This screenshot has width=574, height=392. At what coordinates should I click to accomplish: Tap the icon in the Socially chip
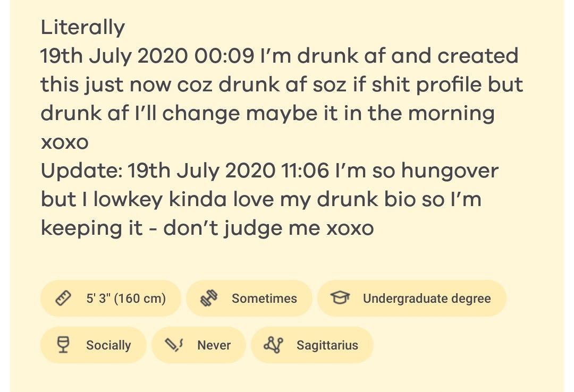[x=64, y=345]
